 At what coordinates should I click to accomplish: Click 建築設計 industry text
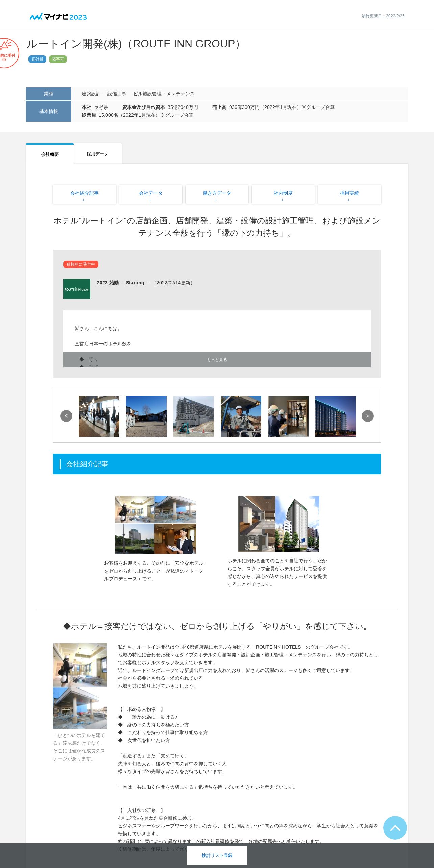91,94
